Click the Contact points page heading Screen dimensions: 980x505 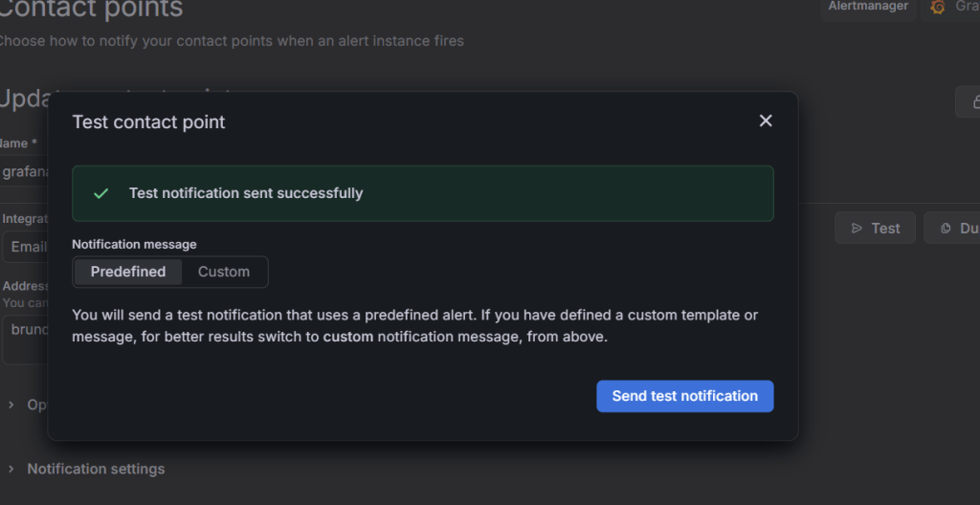pyautogui.click(x=91, y=11)
